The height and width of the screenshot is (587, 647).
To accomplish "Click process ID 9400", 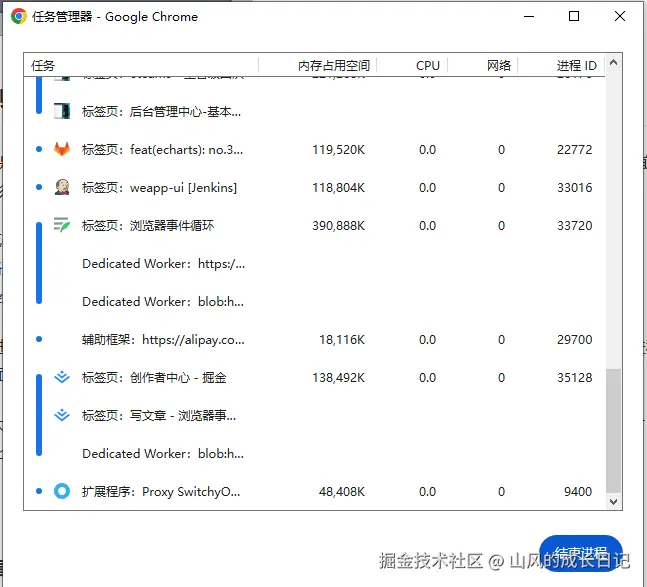I will (x=578, y=491).
